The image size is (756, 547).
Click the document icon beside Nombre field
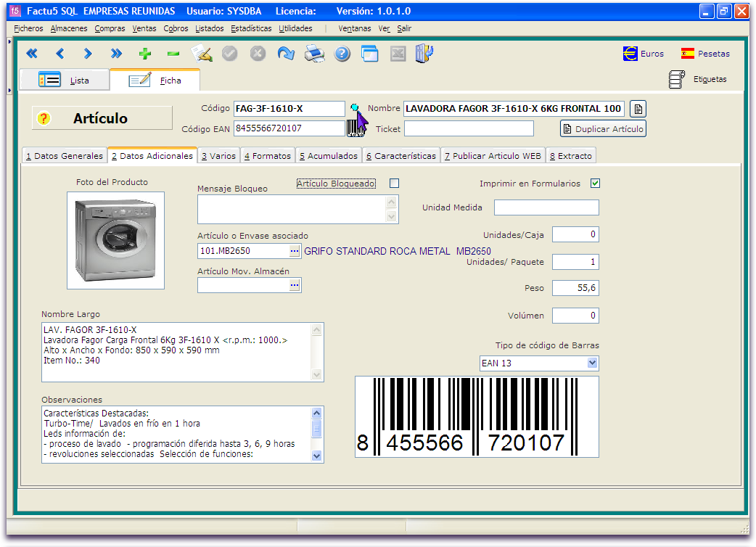tap(638, 109)
